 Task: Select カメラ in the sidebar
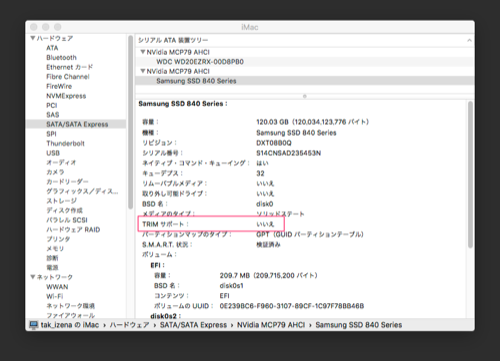click(x=55, y=172)
